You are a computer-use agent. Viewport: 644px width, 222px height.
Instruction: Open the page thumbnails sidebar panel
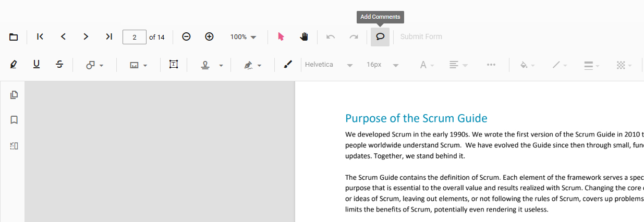coord(14,95)
